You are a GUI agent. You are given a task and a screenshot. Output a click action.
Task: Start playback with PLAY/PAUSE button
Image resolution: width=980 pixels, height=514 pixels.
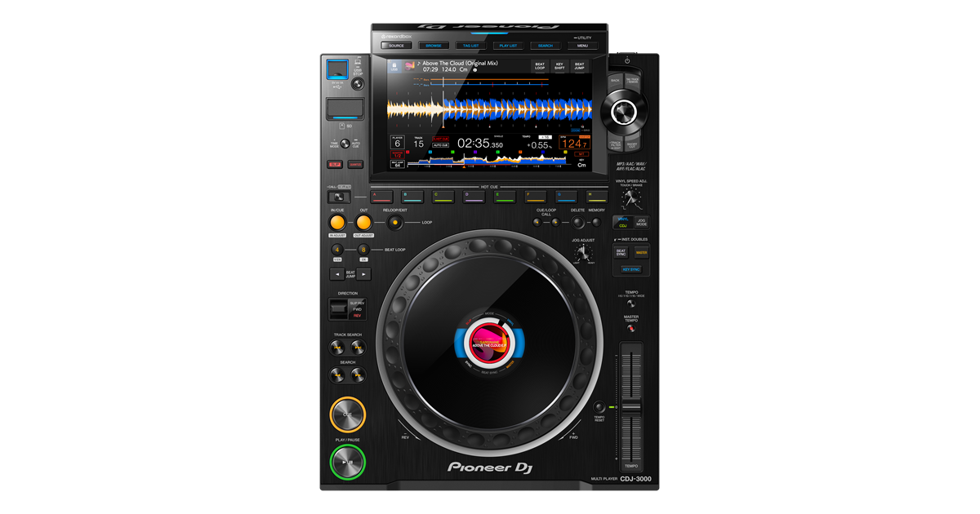pyautogui.click(x=347, y=463)
